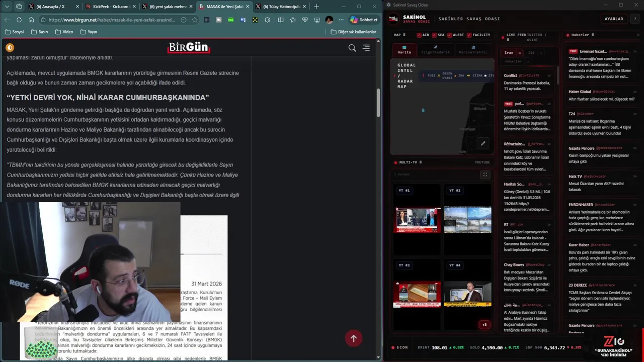Click the help question mark button
This screenshot has height=362, width=644.
click(635, 19)
